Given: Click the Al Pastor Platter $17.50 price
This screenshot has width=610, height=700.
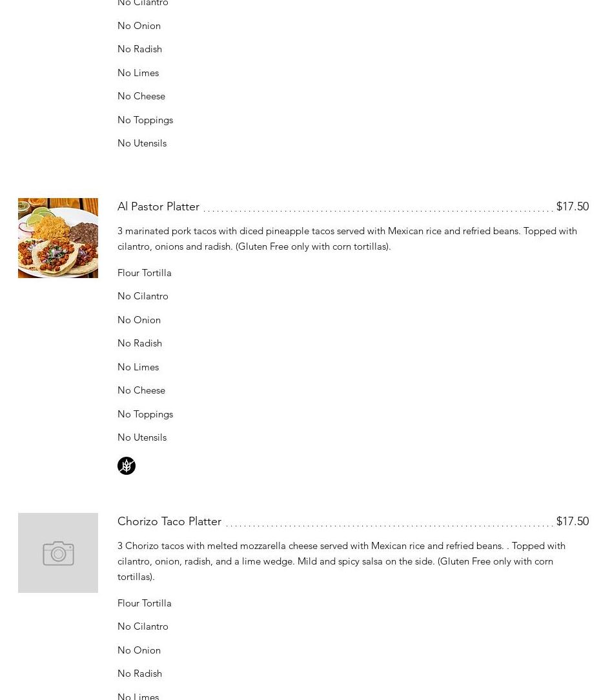Looking at the screenshot, I should (573, 206).
